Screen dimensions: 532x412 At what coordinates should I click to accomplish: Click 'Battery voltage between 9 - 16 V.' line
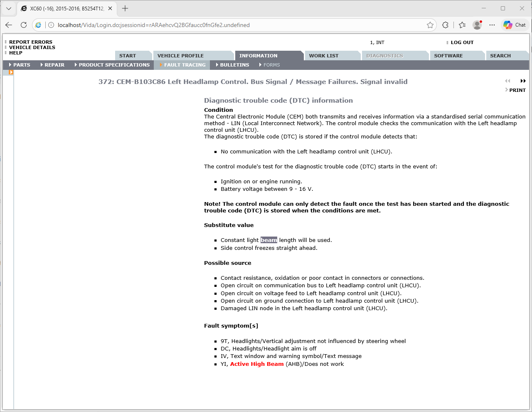pos(267,189)
